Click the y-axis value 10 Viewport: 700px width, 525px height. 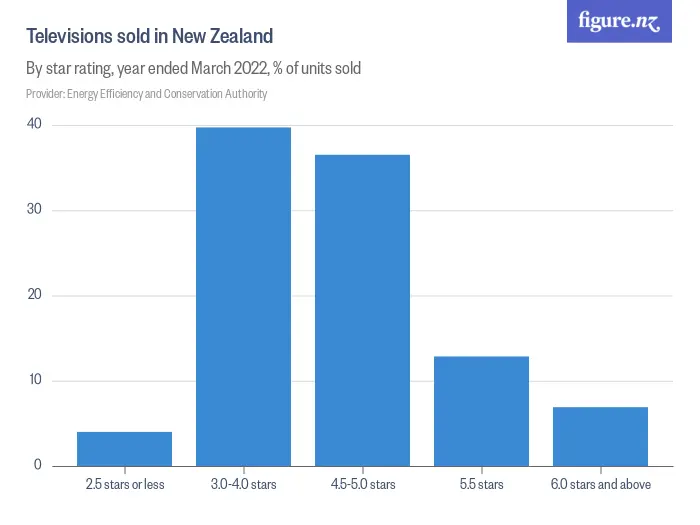tap(35, 380)
